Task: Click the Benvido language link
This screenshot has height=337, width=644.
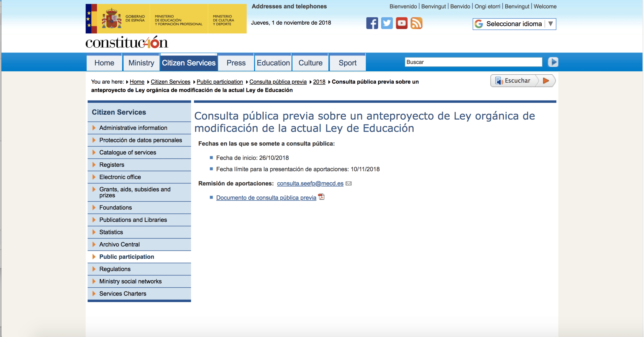Action: 460,6
